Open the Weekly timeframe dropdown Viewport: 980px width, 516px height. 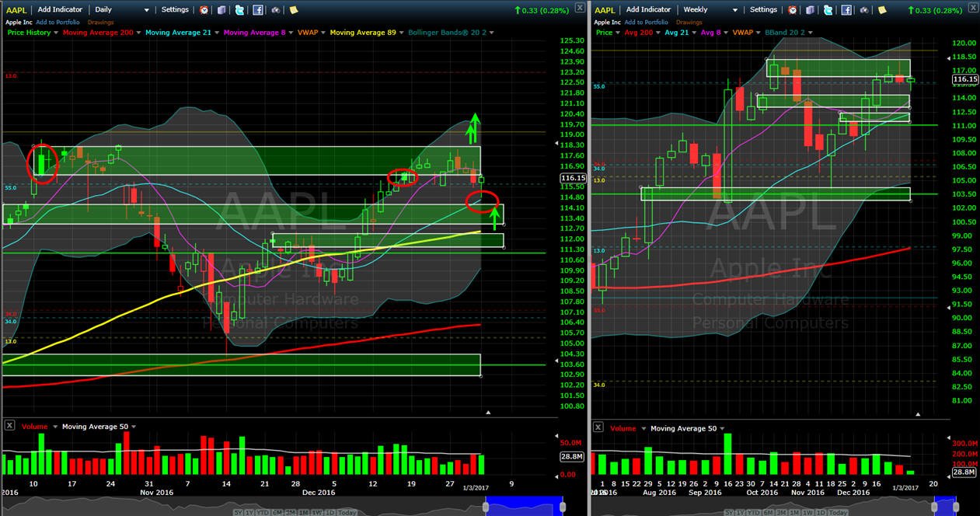(710, 10)
